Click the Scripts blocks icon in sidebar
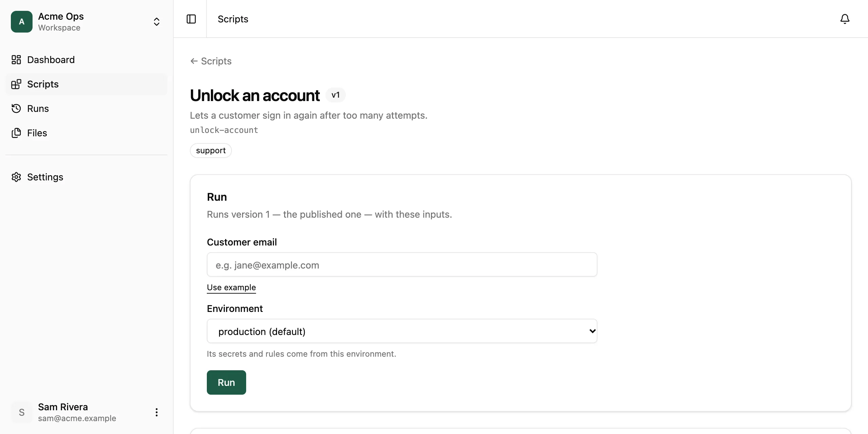The image size is (868, 434). click(x=16, y=84)
